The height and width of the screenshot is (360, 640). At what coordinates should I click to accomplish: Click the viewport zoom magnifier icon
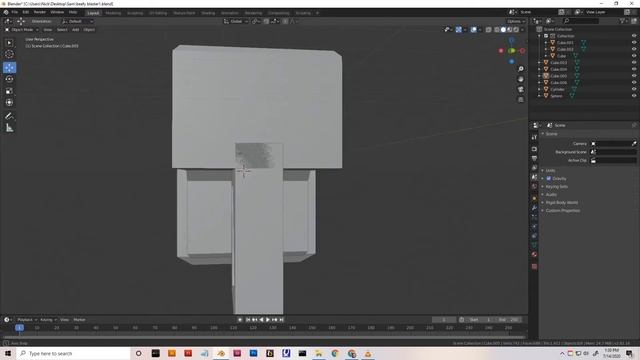[x=521, y=69]
